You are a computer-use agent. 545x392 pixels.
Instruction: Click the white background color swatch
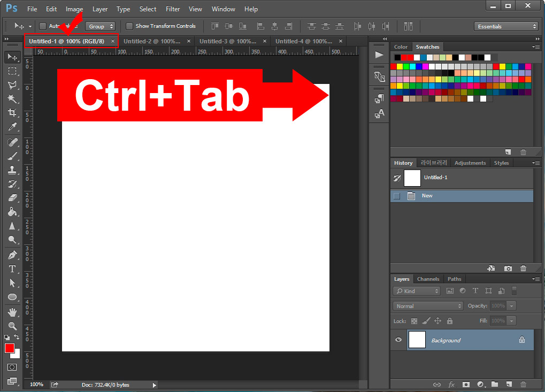17,355
